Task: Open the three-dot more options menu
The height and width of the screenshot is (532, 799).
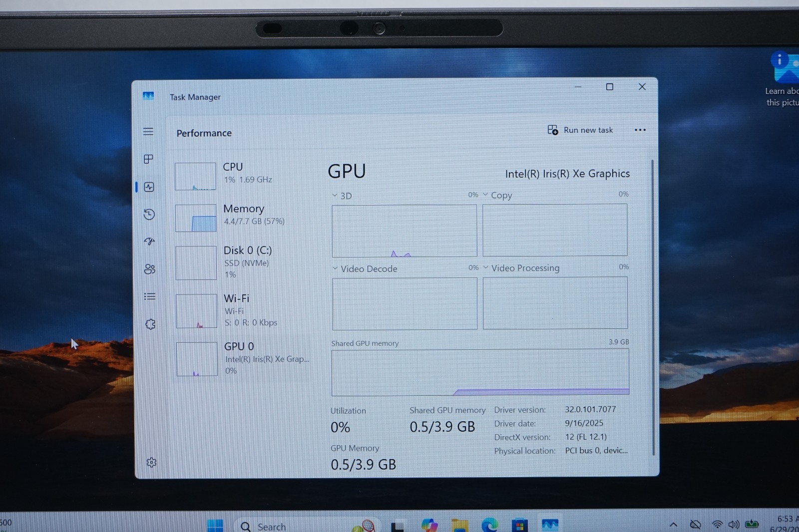Action: (640, 130)
